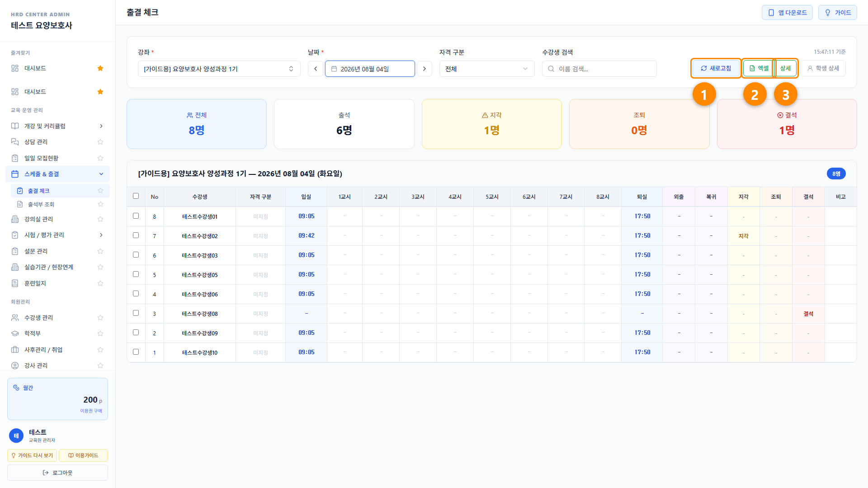Filter by the 출석 6명 summary card
This screenshot has width=868, height=488.
344,124
